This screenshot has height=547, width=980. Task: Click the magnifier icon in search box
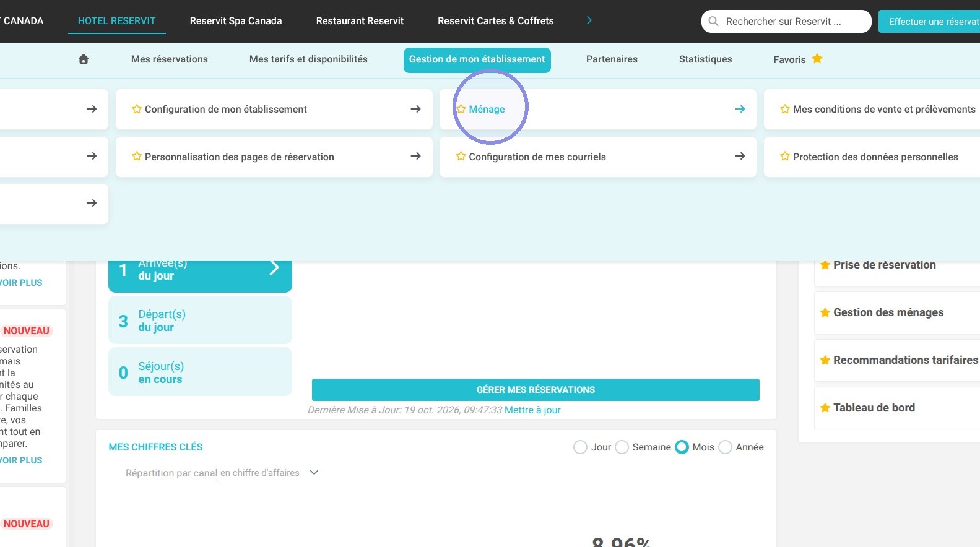[x=713, y=21]
